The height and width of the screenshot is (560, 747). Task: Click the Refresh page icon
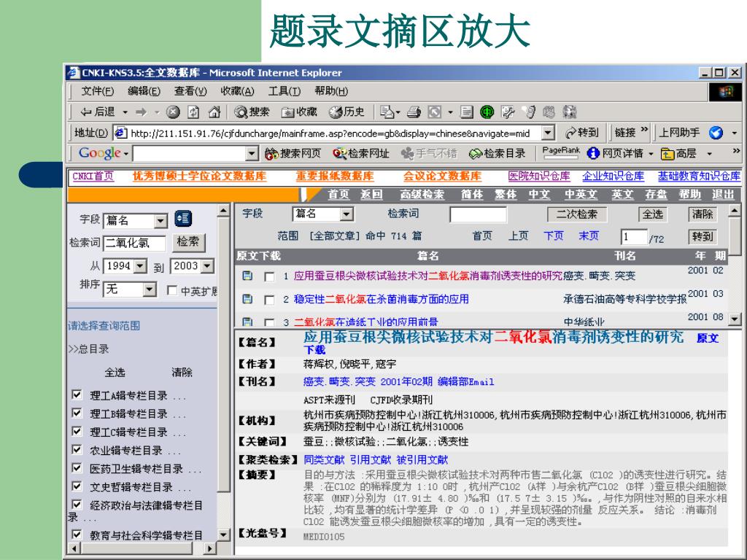(193, 112)
